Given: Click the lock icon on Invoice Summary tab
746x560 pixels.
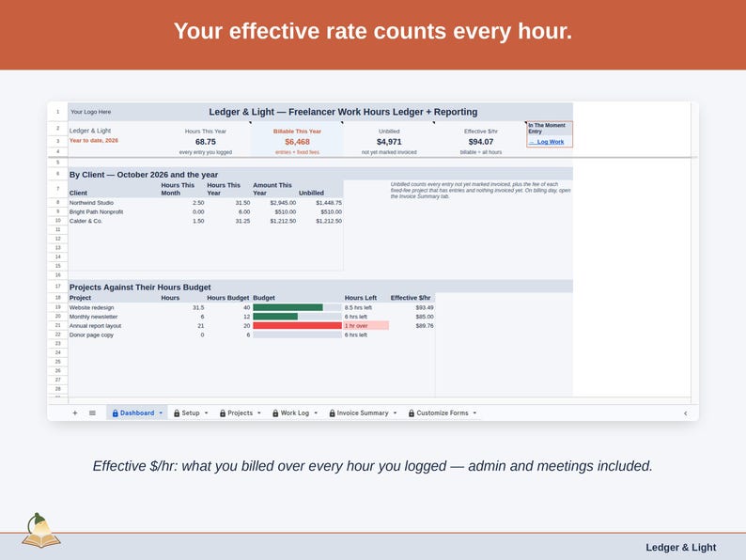Looking at the screenshot, I should (332, 413).
